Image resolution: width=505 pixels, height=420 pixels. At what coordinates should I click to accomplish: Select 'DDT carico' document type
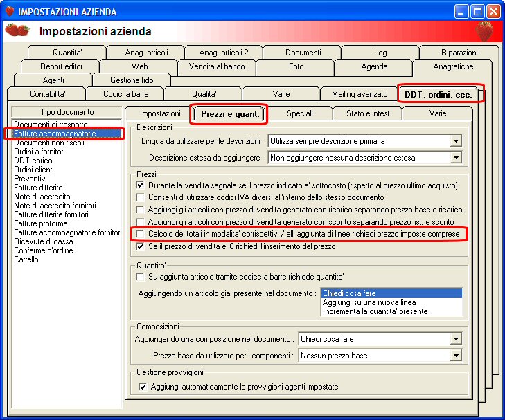point(67,160)
